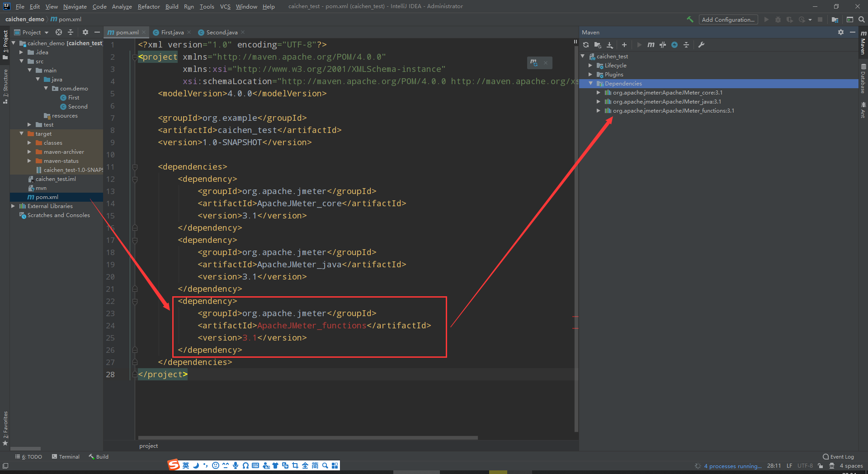Open the Structure side tool window
868x474 pixels.
pos(5,86)
